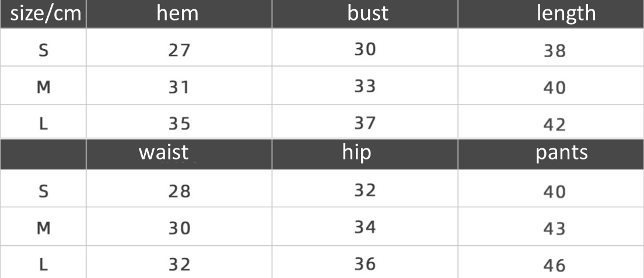
Task: Select pants value 43 for size M
Action: tap(554, 228)
